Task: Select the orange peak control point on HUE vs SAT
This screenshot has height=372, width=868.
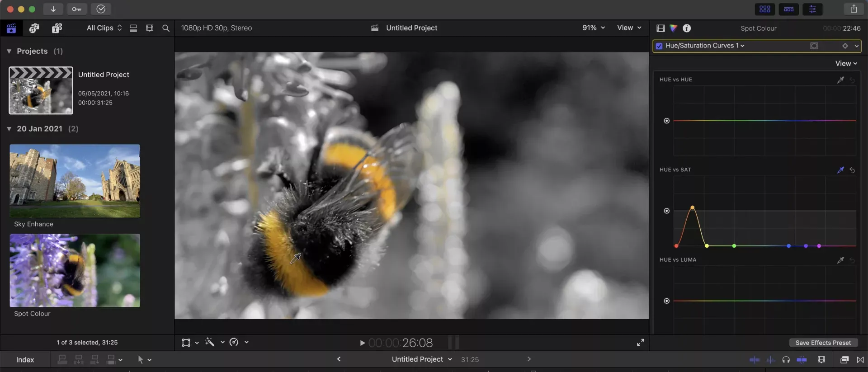Action: pos(692,208)
